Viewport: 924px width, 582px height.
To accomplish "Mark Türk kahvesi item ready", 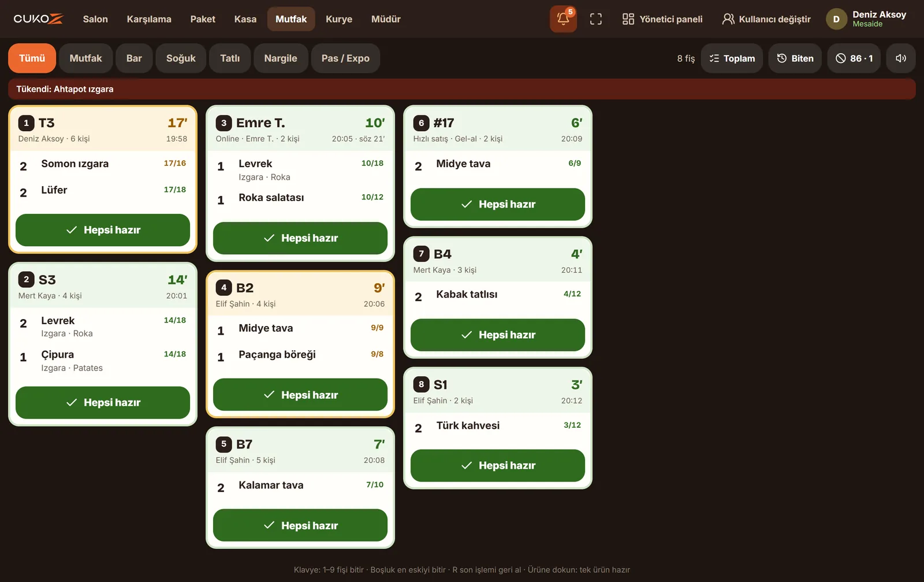I will [x=498, y=427].
